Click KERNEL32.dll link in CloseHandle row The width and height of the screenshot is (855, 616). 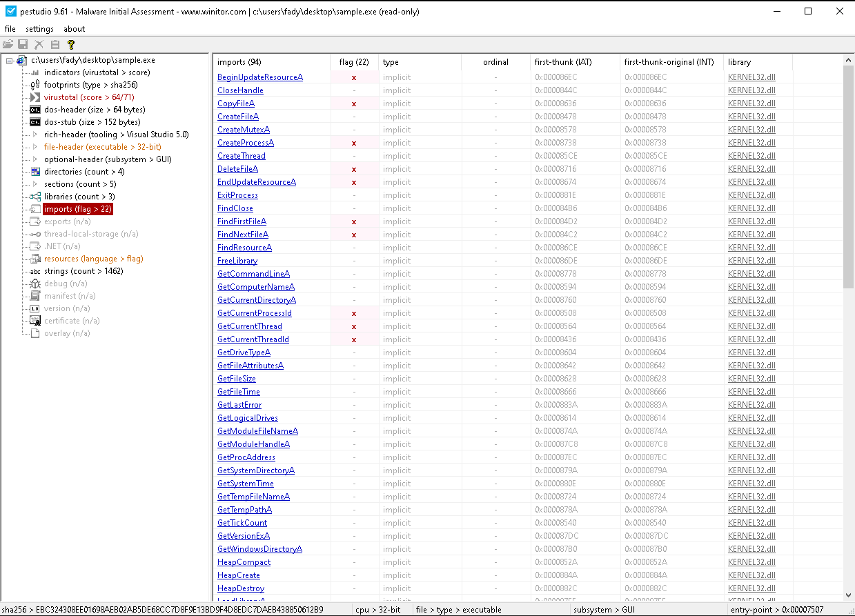tap(751, 90)
